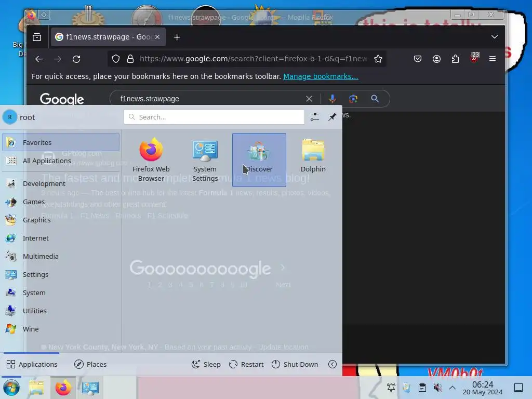Click the show desktop button

point(518,388)
